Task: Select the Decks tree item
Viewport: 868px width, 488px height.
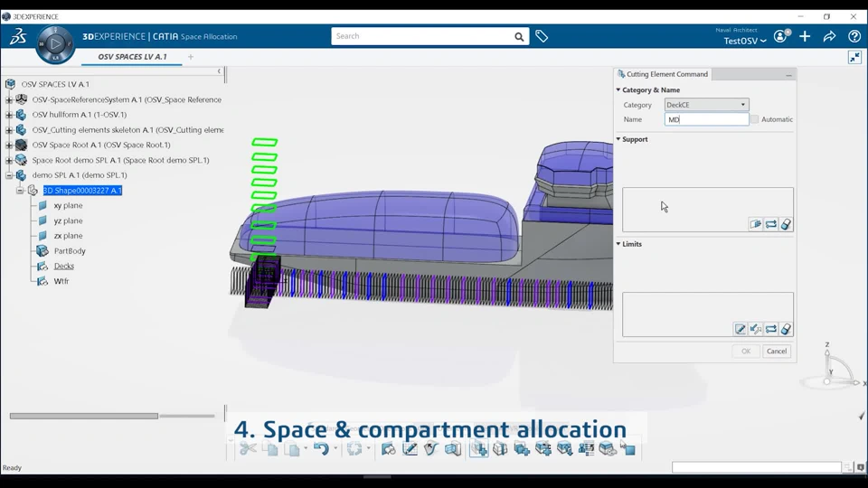Action: click(x=64, y=266)
